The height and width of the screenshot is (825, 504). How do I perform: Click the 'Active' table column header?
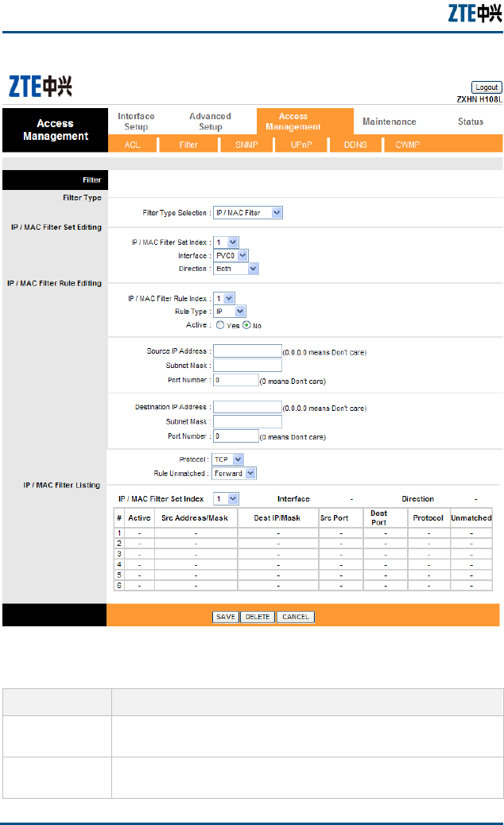(139, 517)
